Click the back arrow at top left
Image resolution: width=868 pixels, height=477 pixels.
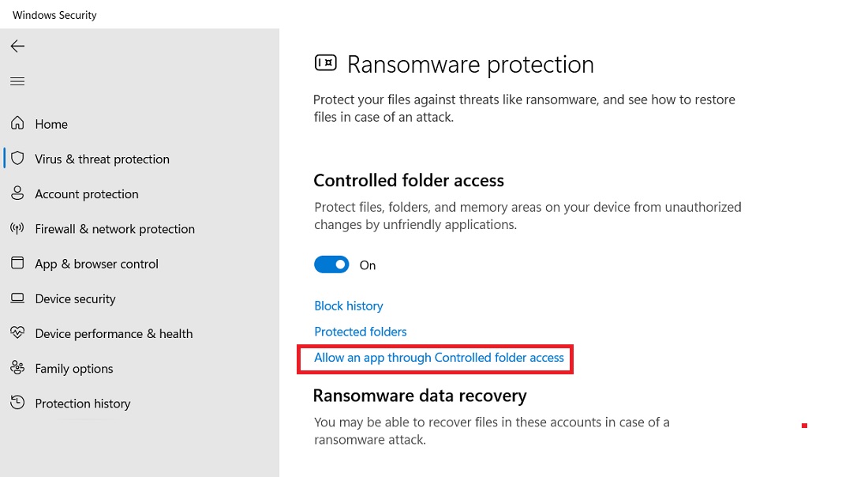(17, 46)
